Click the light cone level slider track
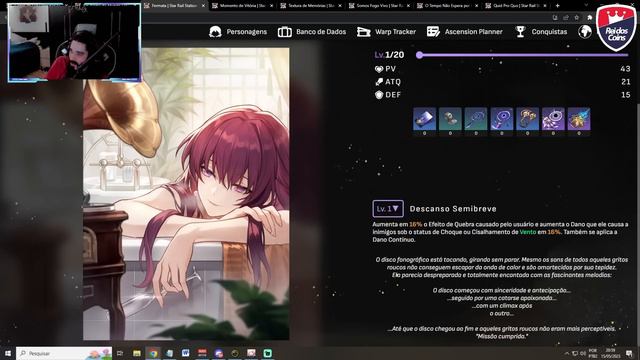Viewport: 640px width, 360px height. [x=524, y=55]
